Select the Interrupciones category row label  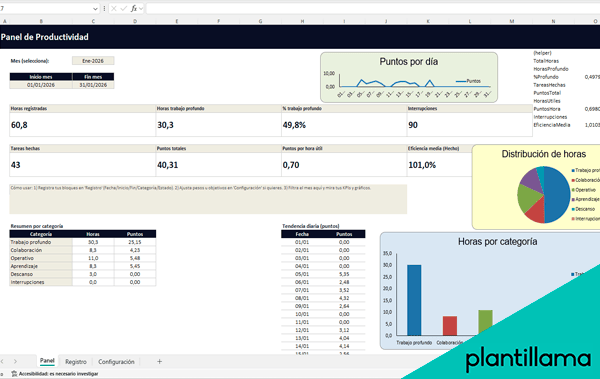[x=41, y=282]
